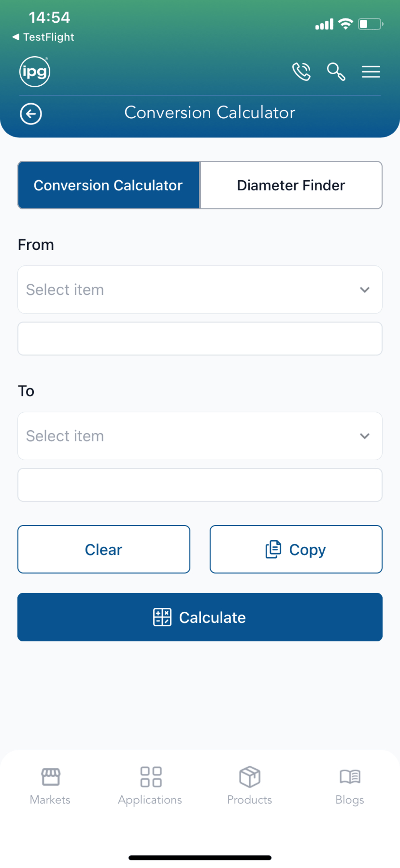Tap the To dropdown chevron arrow
400x868 pixels.
coord(365,436)
